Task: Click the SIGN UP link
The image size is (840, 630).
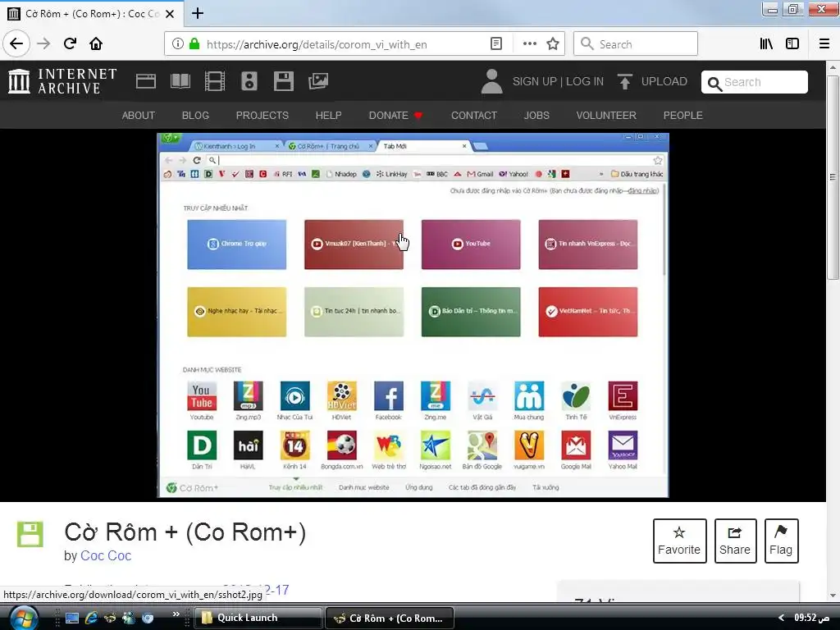Action: click(x=535, y=81)
